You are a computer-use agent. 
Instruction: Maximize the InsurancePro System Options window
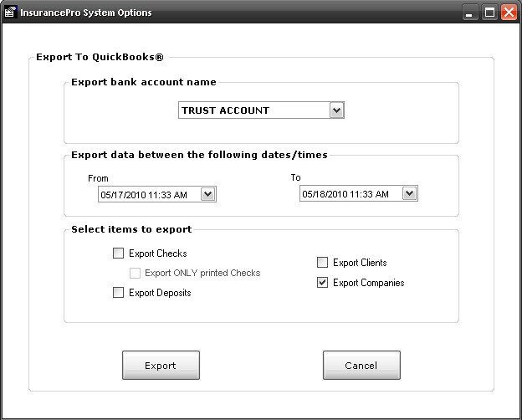489,13
